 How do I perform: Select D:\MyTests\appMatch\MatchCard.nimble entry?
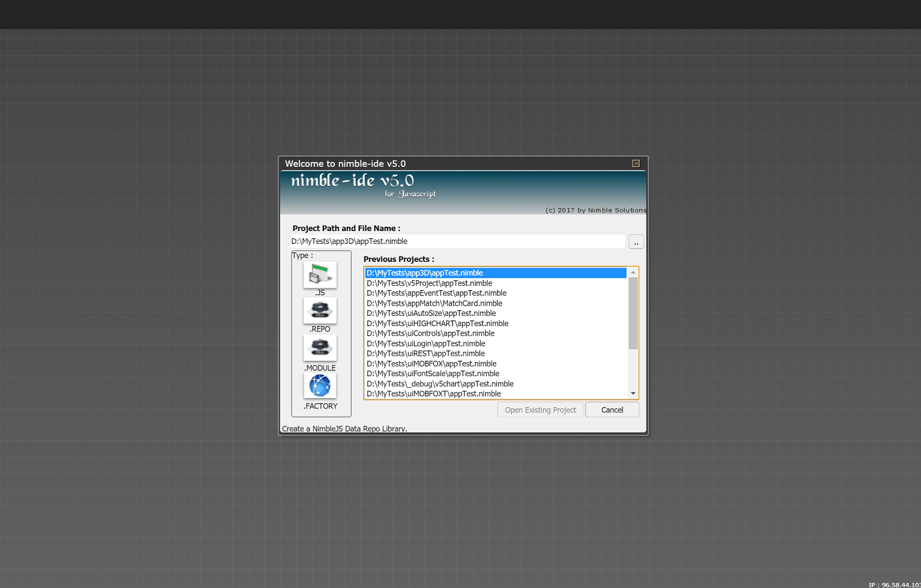point(495,304)
